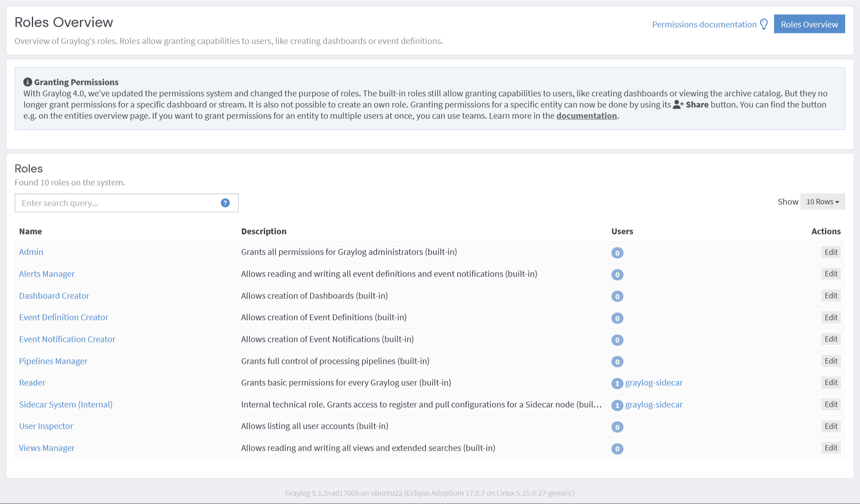
Task: Click the Users column header
Action: tap(622, 231)
